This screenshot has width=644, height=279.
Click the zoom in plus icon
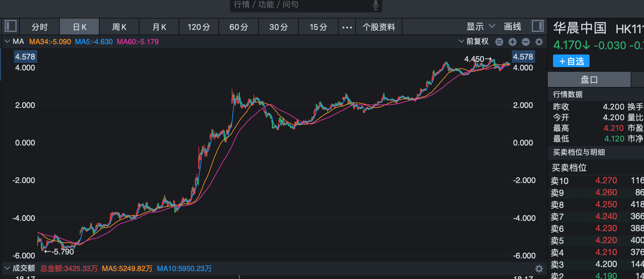[x=513, y=42]
